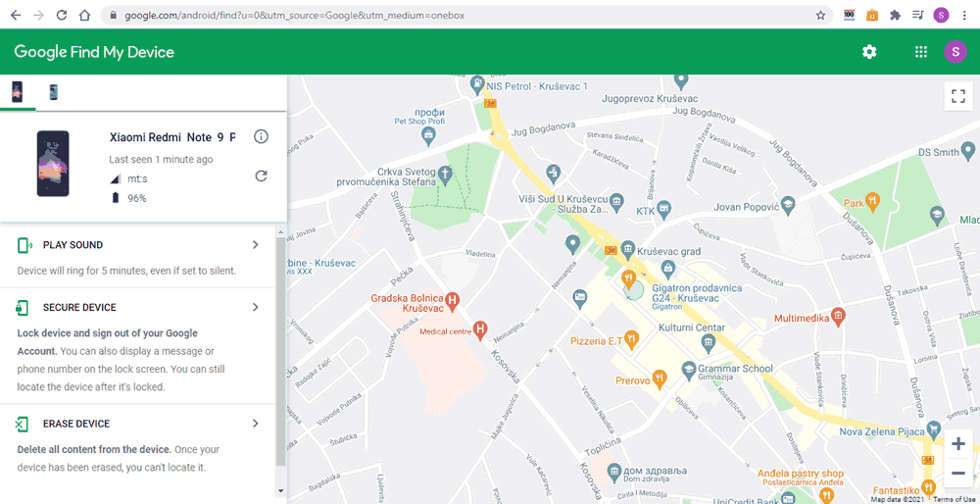Expand the PLAY SOUND option chevron
Image resolution: width=980 pixels, height=504 pixels.
click(255, 244)
